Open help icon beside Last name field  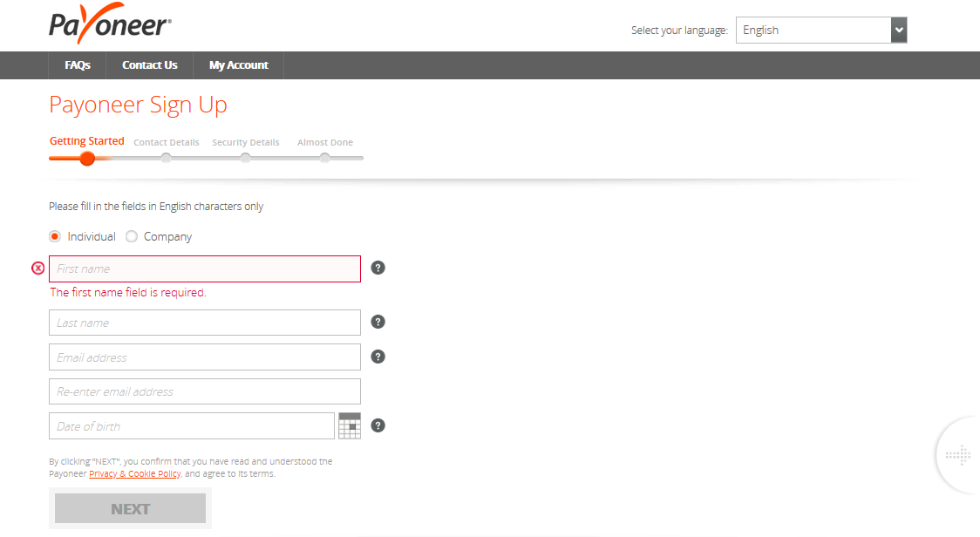point(378,322)
